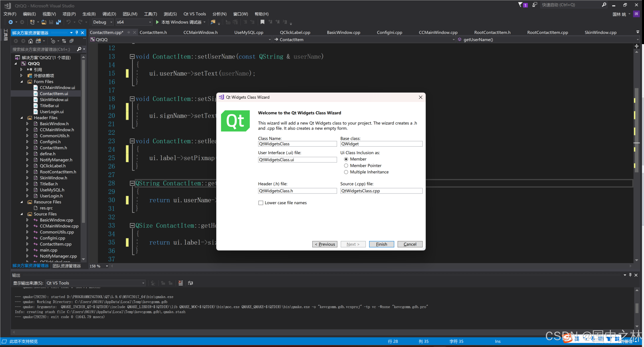Open the Debug configuration dropdown

point(103,22)
